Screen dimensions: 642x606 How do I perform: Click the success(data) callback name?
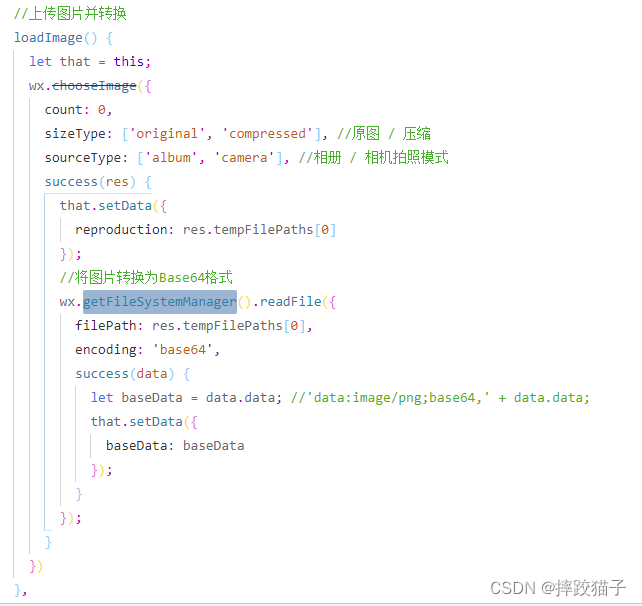[x=102, y=374]
